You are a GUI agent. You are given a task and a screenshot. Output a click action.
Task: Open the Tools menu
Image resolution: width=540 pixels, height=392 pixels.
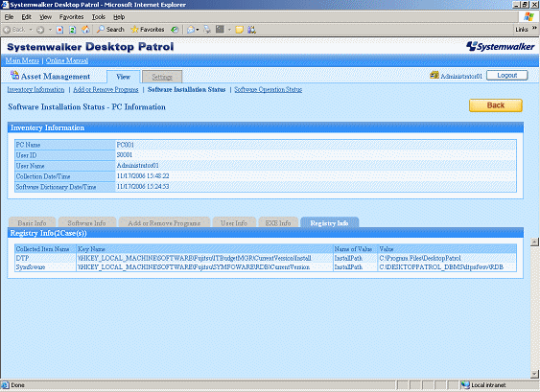point(98,17)
